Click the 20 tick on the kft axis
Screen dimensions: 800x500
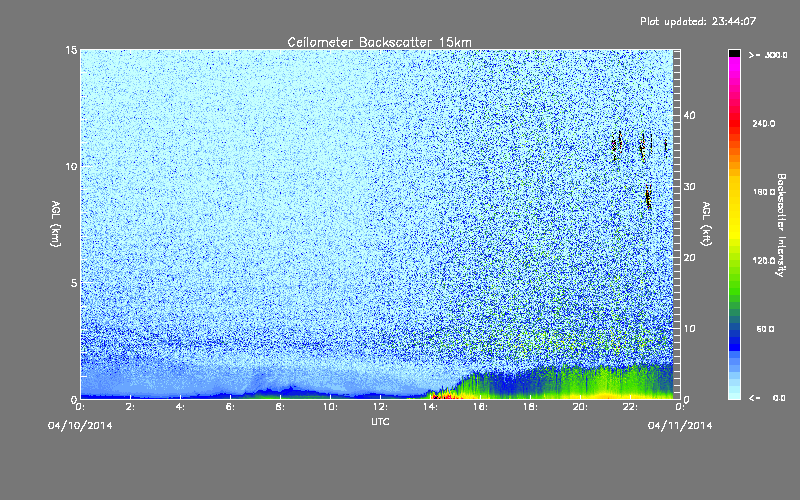(x=689, y=258)
